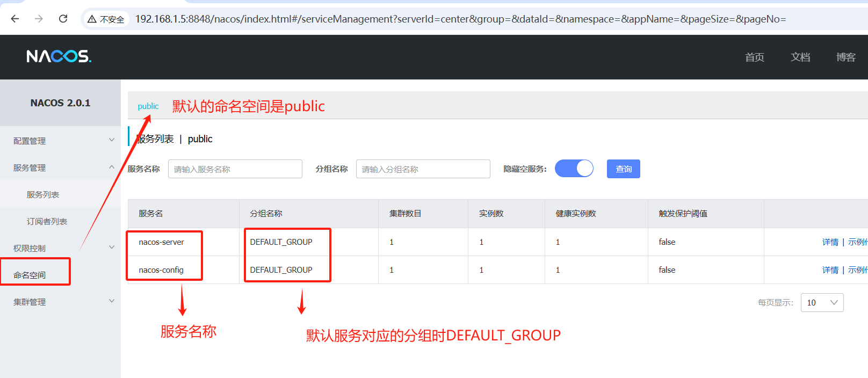
Task: Click the nacos-config service name cell
Action: (x=161, y=270)
